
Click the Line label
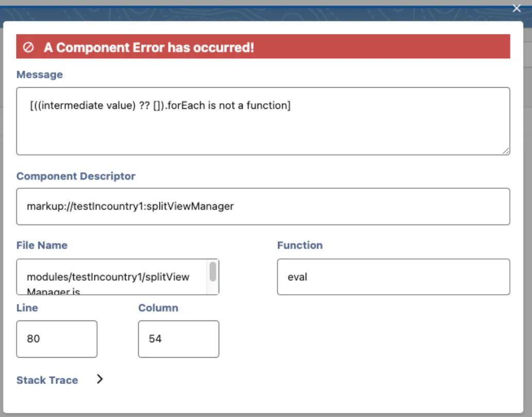click(27, 308)
